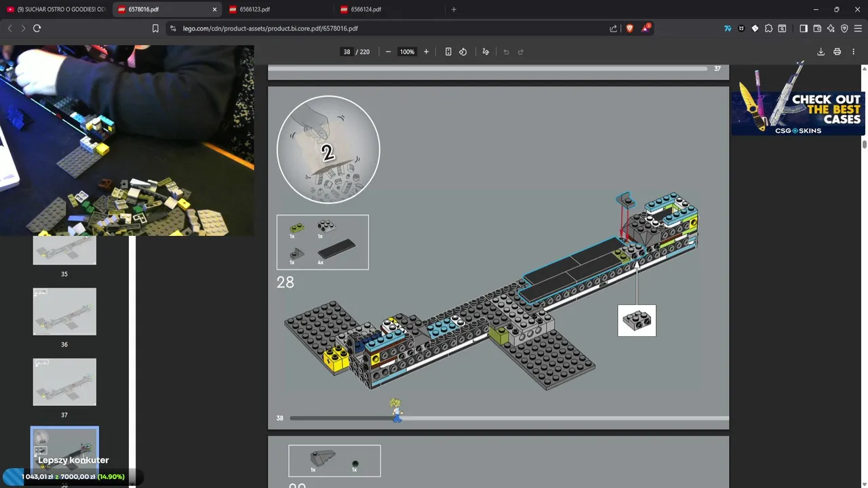Click the step 28 parts list box
This screenshot has width=868, height=488.
(x=323, y=242)
